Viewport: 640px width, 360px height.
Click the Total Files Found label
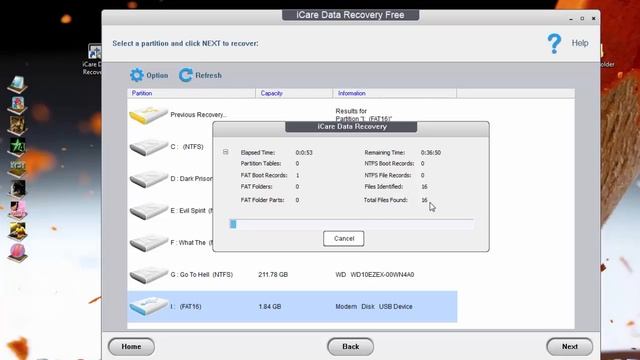(386, 200)
